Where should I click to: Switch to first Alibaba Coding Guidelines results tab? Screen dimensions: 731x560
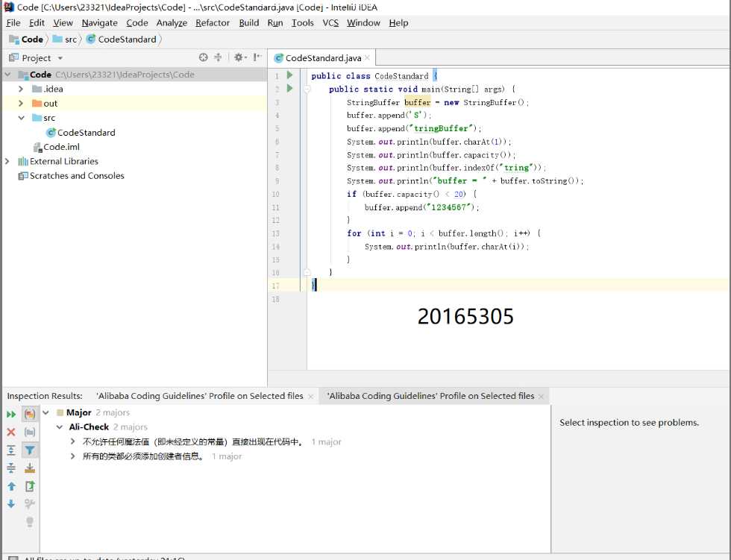(200, 396)
